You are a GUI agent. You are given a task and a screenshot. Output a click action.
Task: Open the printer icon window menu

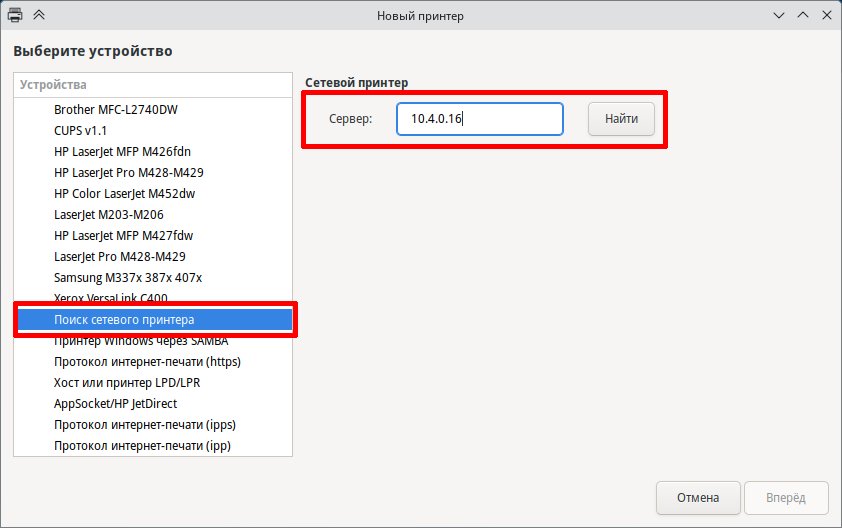16,15
